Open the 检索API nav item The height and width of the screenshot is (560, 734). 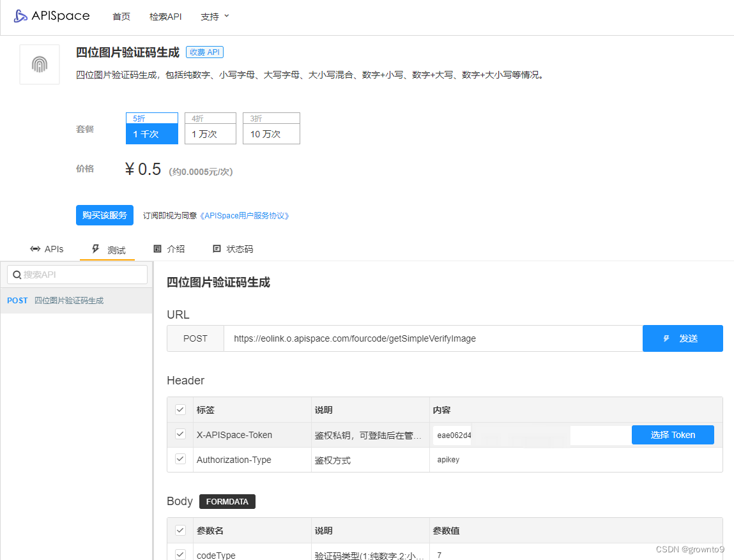click(165, 17)
